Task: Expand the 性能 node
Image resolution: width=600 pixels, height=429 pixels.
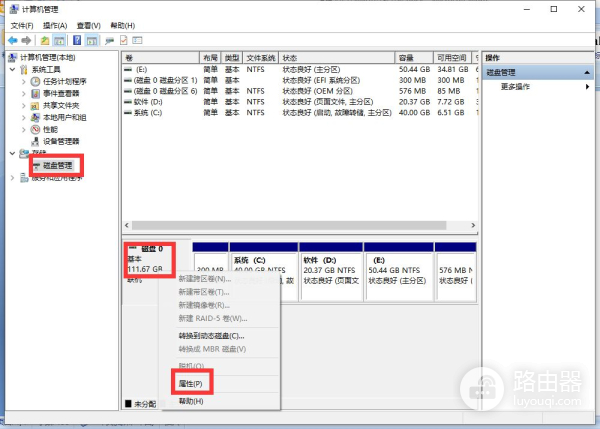Action: tap(24, 129)
